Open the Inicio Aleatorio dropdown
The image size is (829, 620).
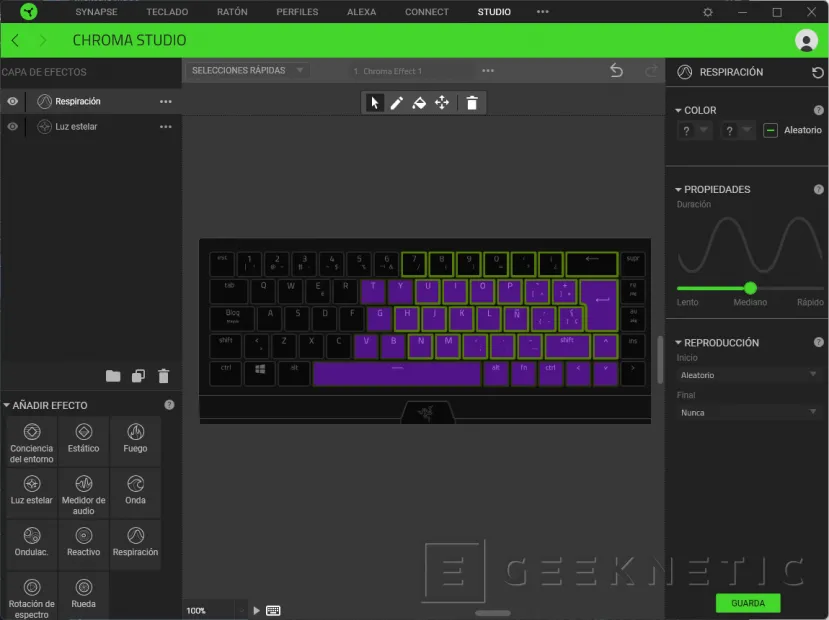pos(748,375)
